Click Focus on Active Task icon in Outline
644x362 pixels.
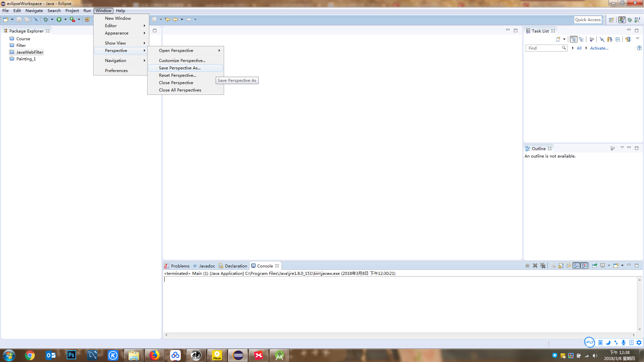point(612,148)
